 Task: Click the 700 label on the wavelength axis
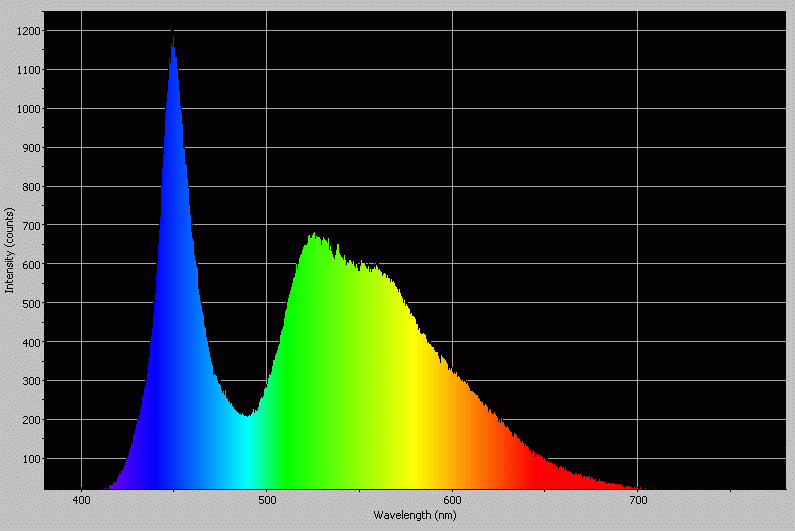click(x=638, y=501)
